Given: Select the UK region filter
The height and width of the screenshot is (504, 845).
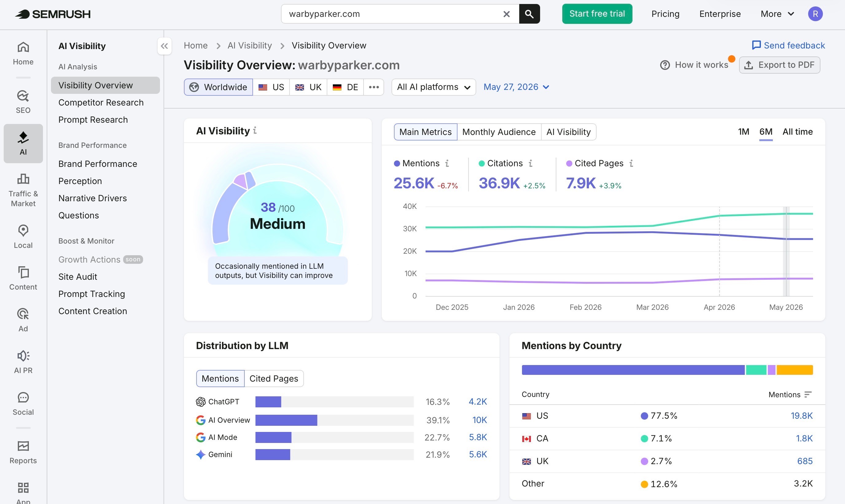Looking at the screenshot, I should (308, 87).
